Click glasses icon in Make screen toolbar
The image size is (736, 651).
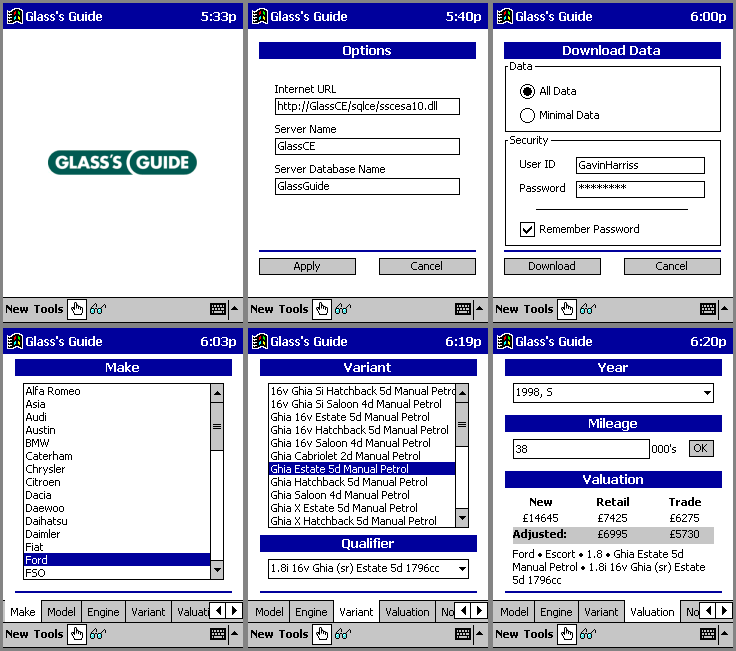(x=98, y=634)
